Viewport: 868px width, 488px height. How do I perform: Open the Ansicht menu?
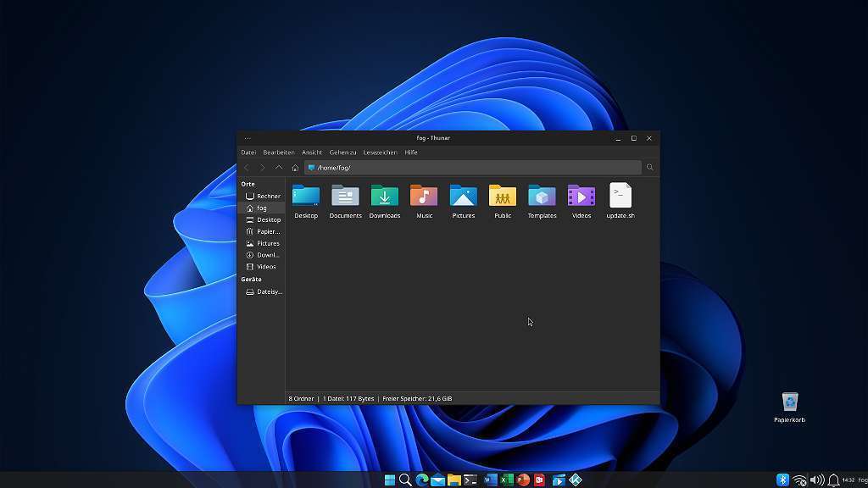[312, 152]
